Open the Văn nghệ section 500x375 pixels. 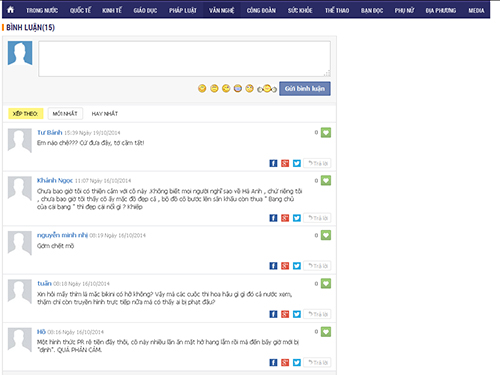point(222,10)
